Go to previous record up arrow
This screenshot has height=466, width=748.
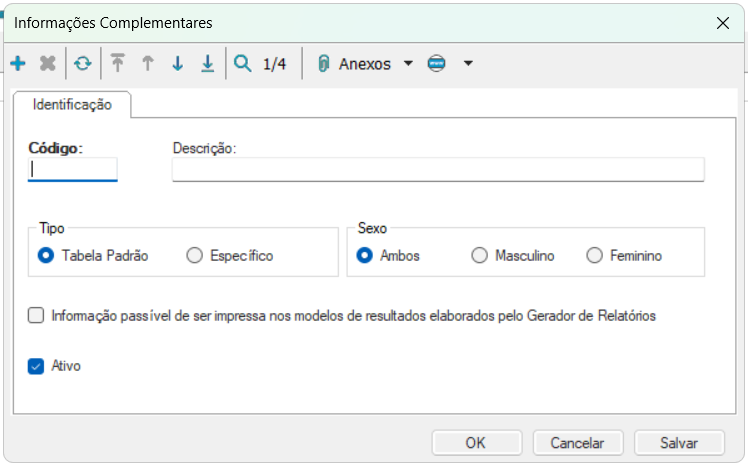pos(148,64)
